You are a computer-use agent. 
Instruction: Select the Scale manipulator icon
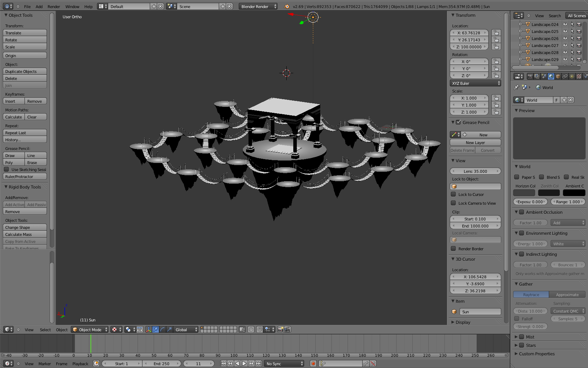(169, 329)
